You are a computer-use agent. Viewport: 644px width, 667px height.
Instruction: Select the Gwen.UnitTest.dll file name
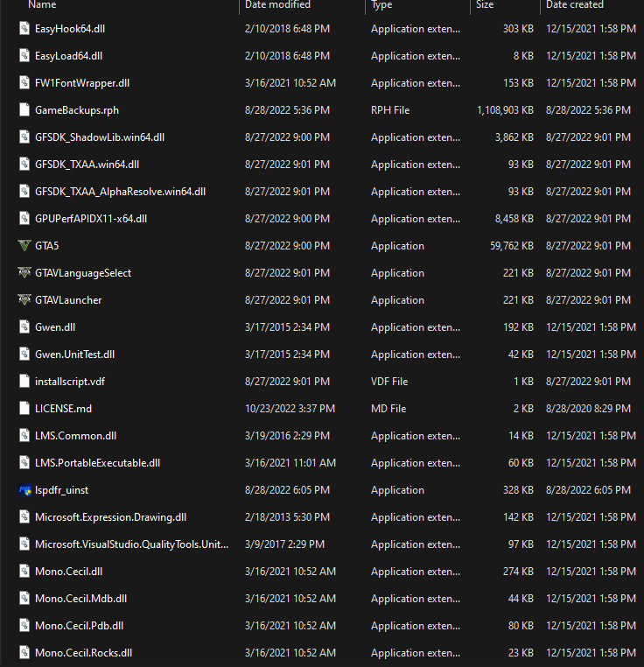[x=75, y=355]
